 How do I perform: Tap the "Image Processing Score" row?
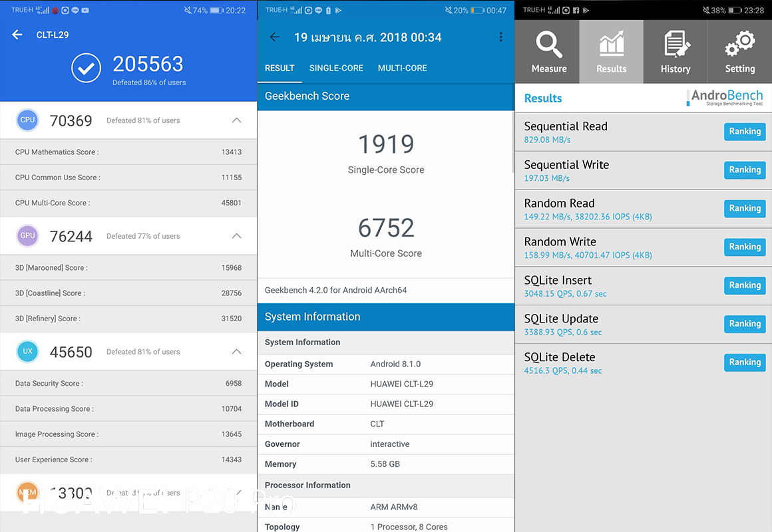click(x=128, y=434)
